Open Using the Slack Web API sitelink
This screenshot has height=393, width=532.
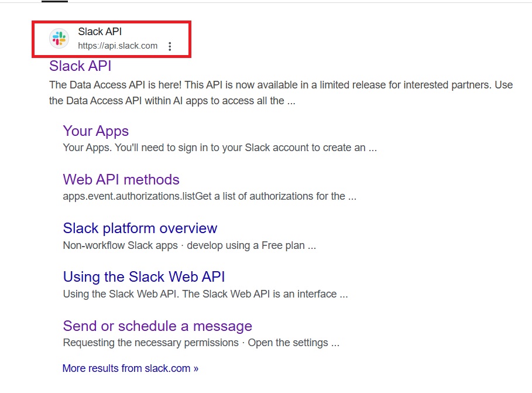(144, 276)
